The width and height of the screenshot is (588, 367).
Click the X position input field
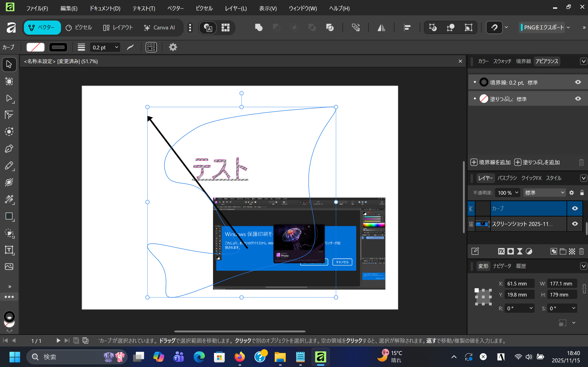point(519,283)
